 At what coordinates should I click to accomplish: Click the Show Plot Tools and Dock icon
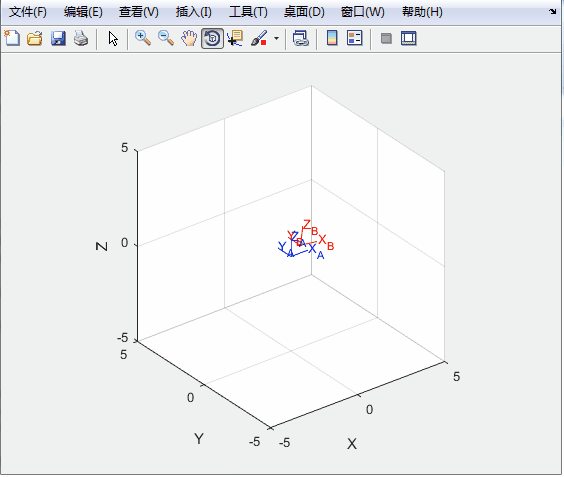[x=409, y=38]
